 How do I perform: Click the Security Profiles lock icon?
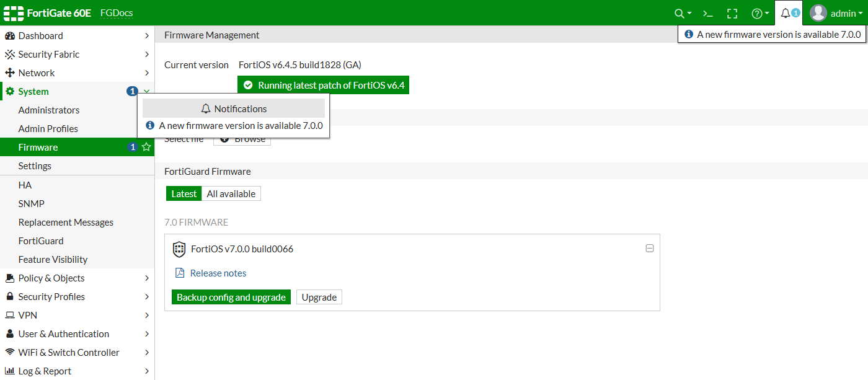pyautogui.click(x=10, y=296)
